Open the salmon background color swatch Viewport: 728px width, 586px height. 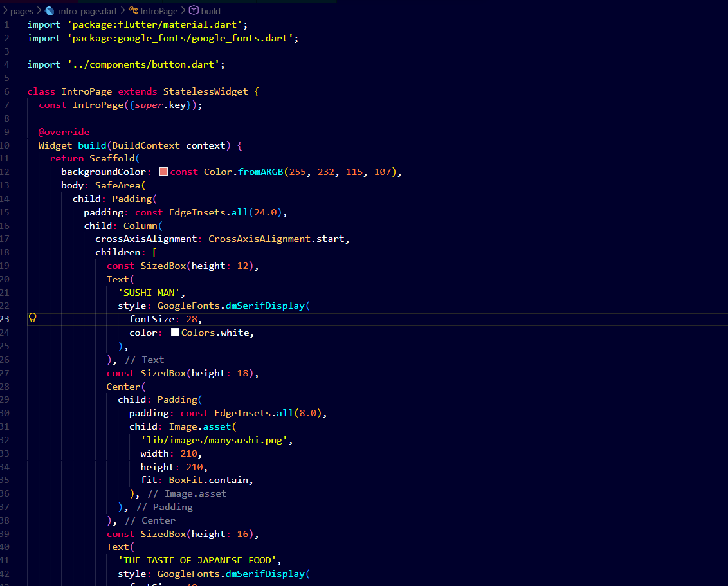[163, 172]
